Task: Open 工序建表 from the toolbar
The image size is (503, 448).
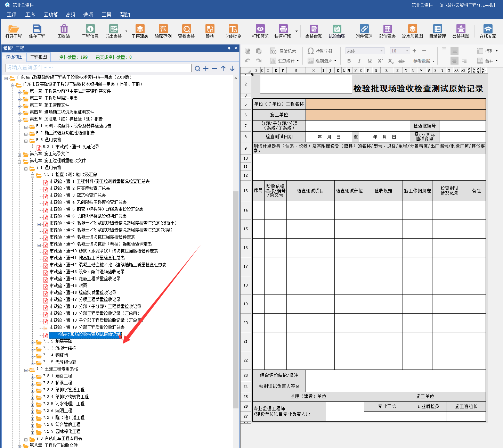Action: [x=140, y=31]
